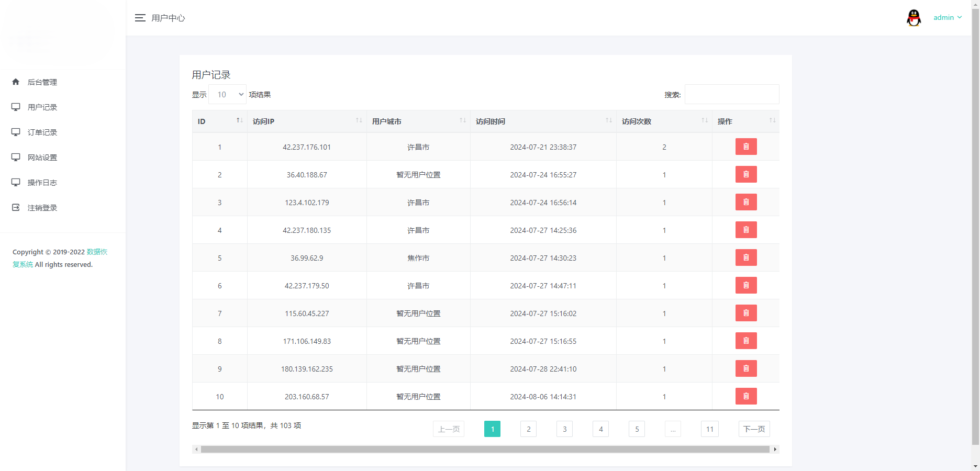Delete the record for IP 36.40.188.67
This screenshot has height=471, width=980.
pos(746,174)
